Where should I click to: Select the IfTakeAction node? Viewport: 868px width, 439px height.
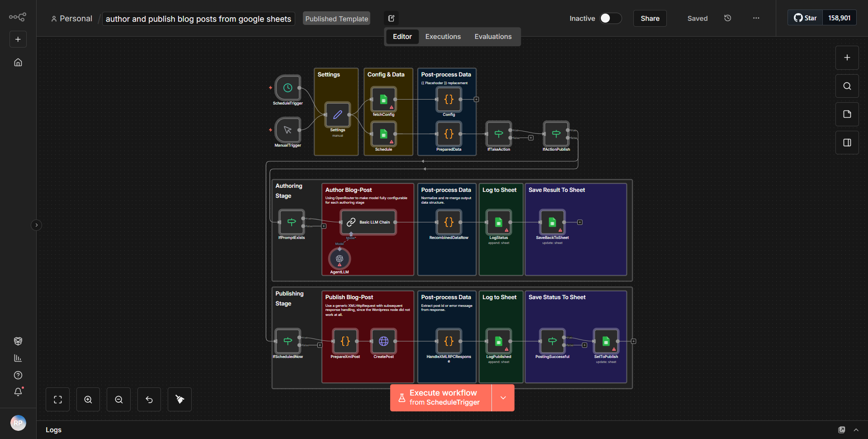[499, 134]
